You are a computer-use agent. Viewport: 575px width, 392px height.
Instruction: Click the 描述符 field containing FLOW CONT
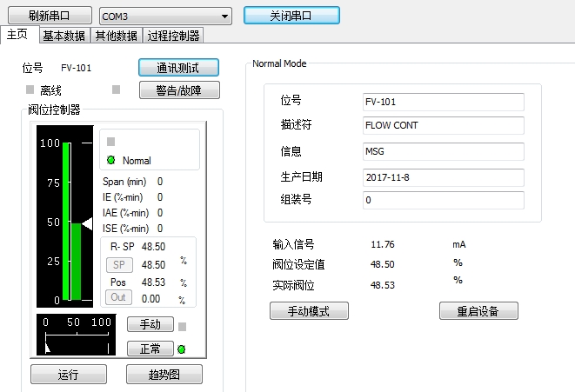(443, 125)
